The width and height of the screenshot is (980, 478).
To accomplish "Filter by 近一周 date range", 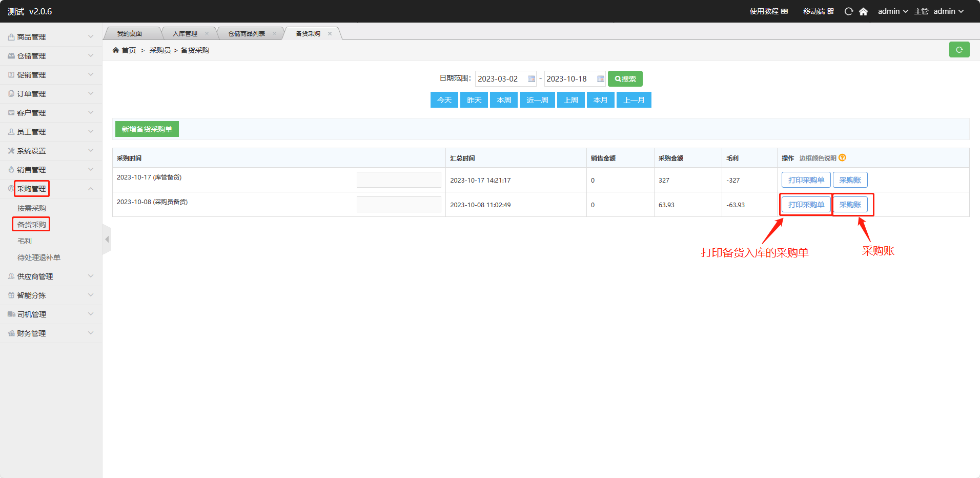I will pyautogui.click(x=537, y=100).
